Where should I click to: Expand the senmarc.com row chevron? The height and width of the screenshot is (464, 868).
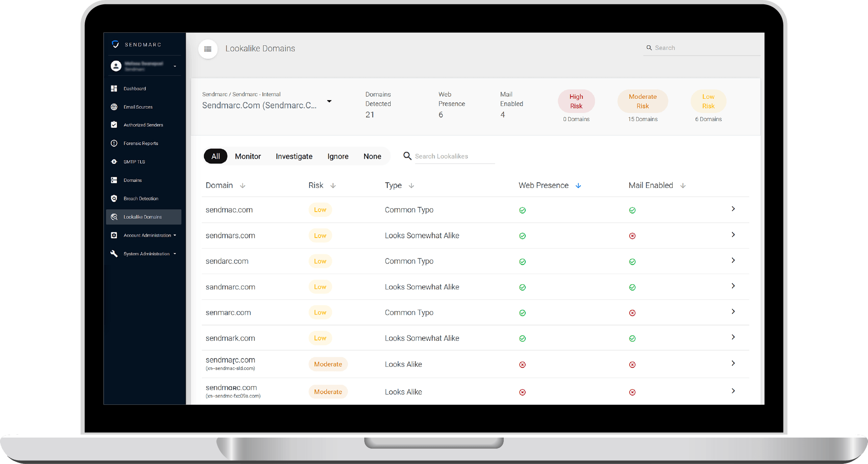point(733,312)
